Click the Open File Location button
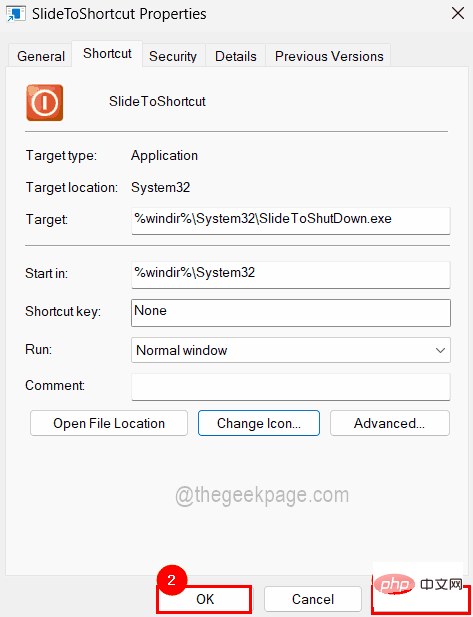The image size is (473, 617). (x=109, y=423)
